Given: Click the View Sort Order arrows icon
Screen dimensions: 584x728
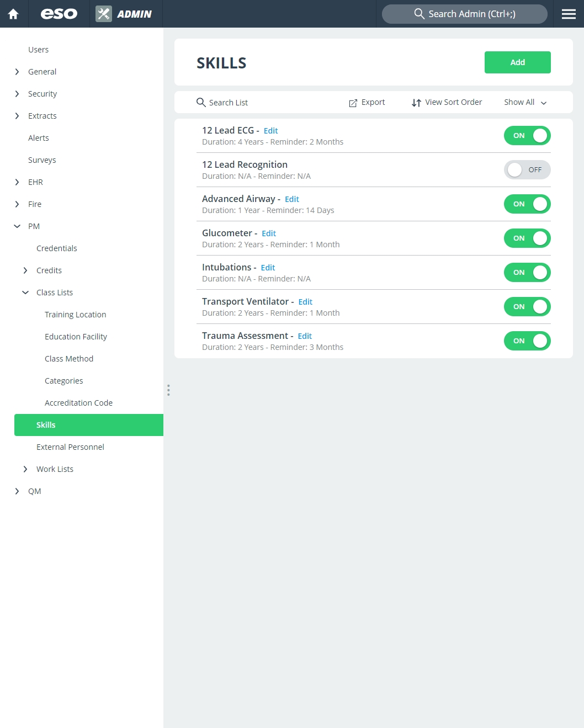Looking at the screenshot, I should [x=417, y=103].
